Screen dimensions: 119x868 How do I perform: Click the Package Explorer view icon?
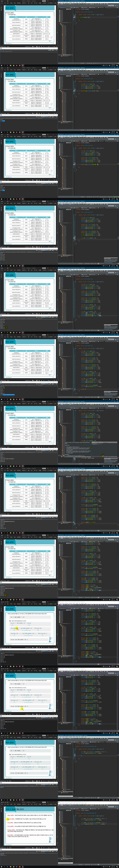tap(60, 7)
